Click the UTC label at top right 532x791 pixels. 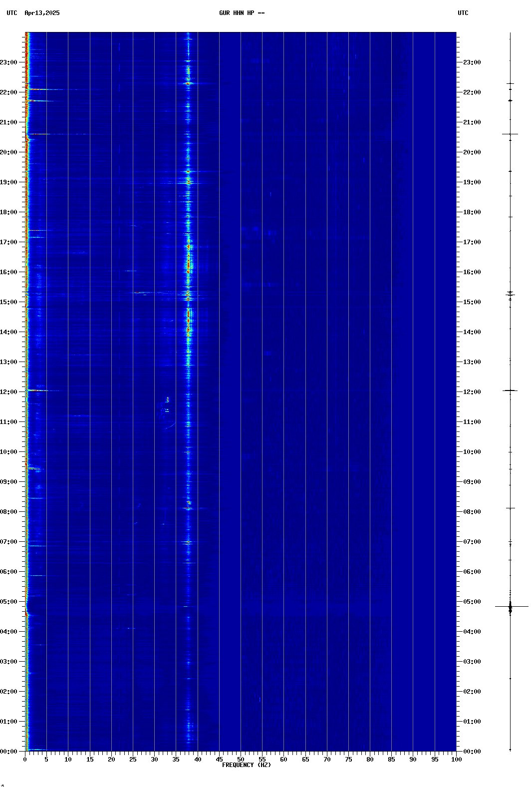pos(463,13)
